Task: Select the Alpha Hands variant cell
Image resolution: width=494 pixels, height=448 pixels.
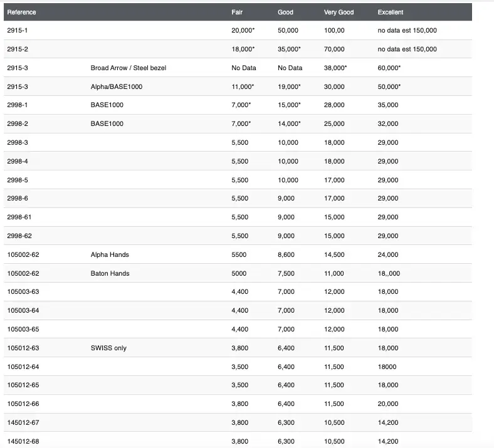Action: click(x=110, y=254)
